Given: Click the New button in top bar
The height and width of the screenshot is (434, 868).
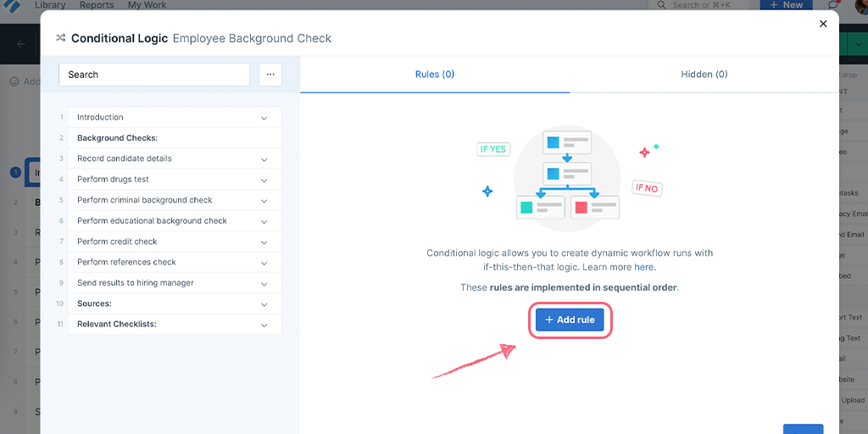Looking at the screenshot, I should pos(786,5).
